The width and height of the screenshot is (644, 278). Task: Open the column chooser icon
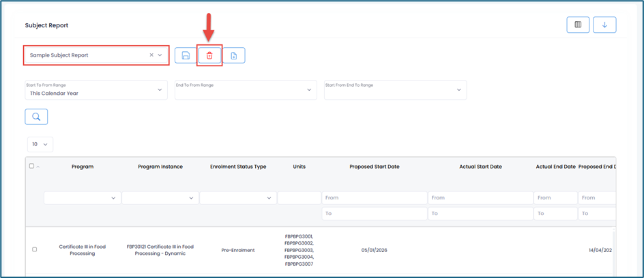578,25
